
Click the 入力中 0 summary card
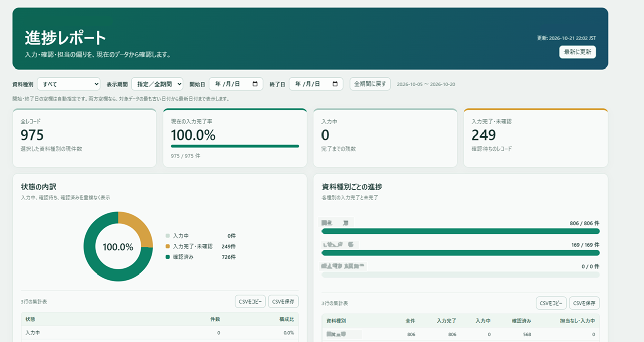(x=385, y=138)
